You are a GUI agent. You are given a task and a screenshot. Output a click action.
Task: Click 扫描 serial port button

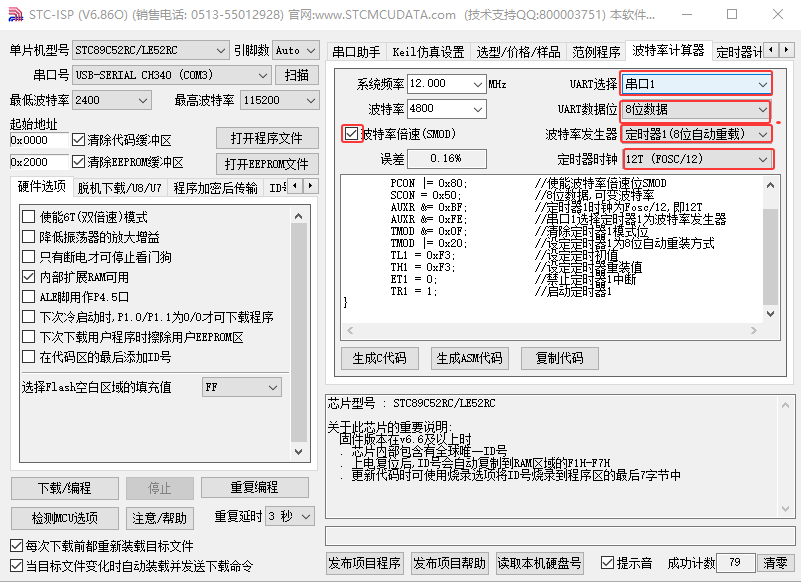297,75
